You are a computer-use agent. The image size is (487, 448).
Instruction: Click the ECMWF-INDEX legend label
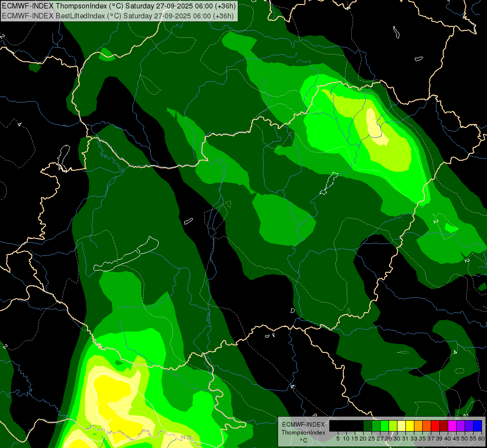[303, 425]
